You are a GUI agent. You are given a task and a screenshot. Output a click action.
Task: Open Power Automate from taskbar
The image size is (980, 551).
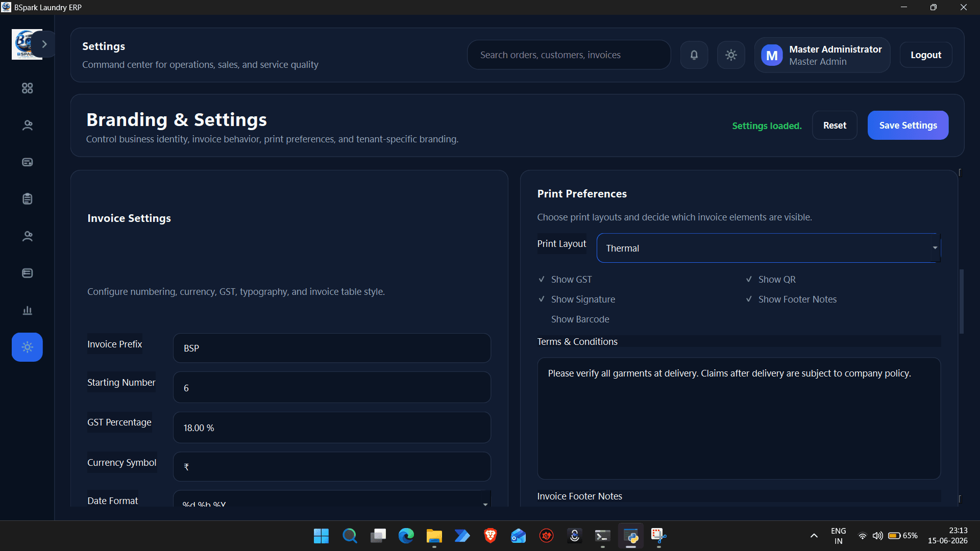click(x=462, y=536)
